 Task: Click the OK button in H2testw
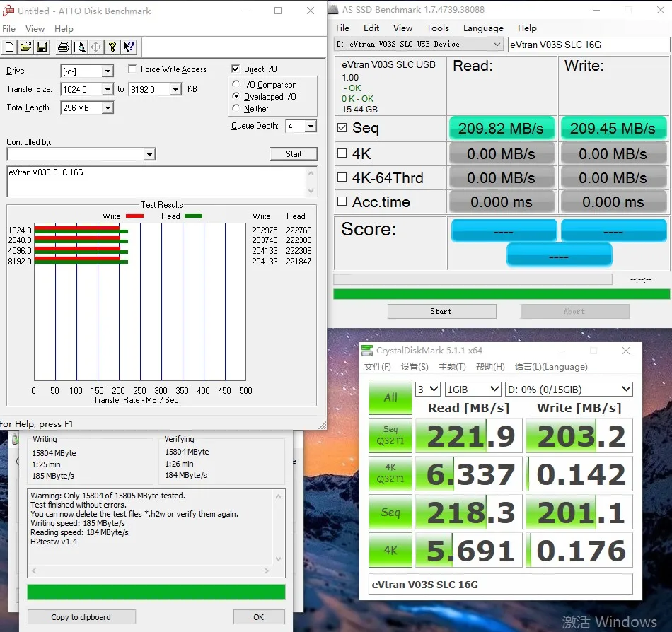click(x=258, y=617)
